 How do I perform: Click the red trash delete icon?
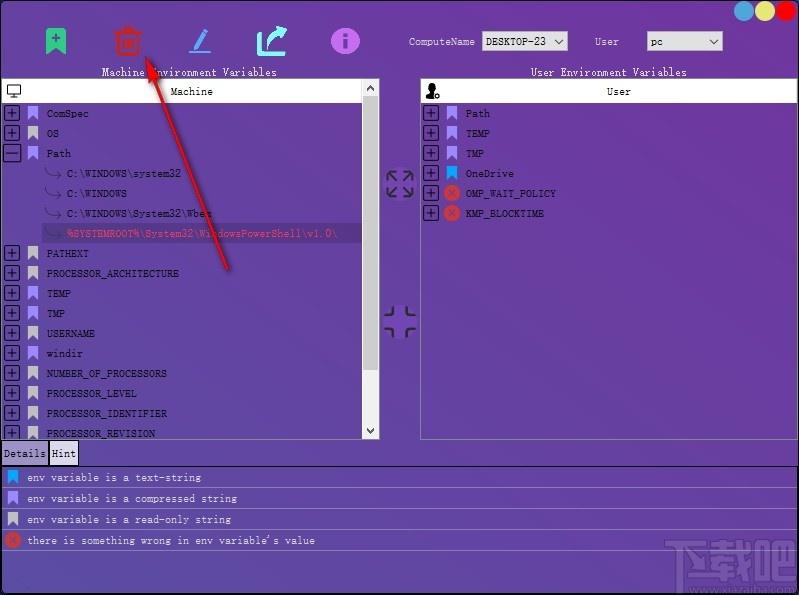click(127, 41)
